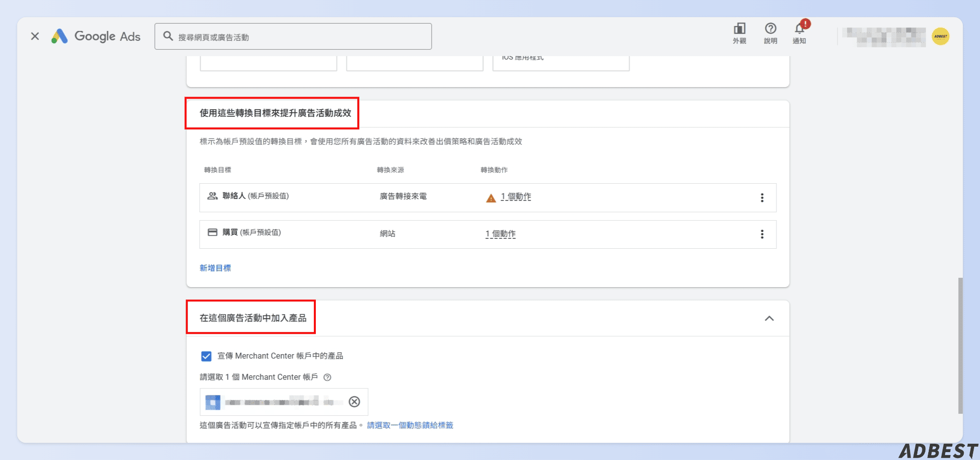Open the 1 個動作 link for 聯絡人
This screenshot has height=460, width=980.
tap(516, 197)
